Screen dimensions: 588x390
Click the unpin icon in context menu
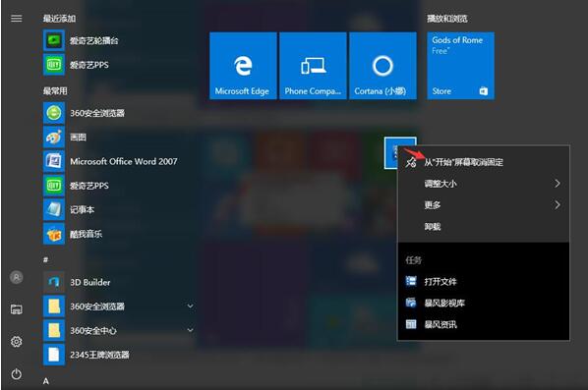[x=411, y=162]
